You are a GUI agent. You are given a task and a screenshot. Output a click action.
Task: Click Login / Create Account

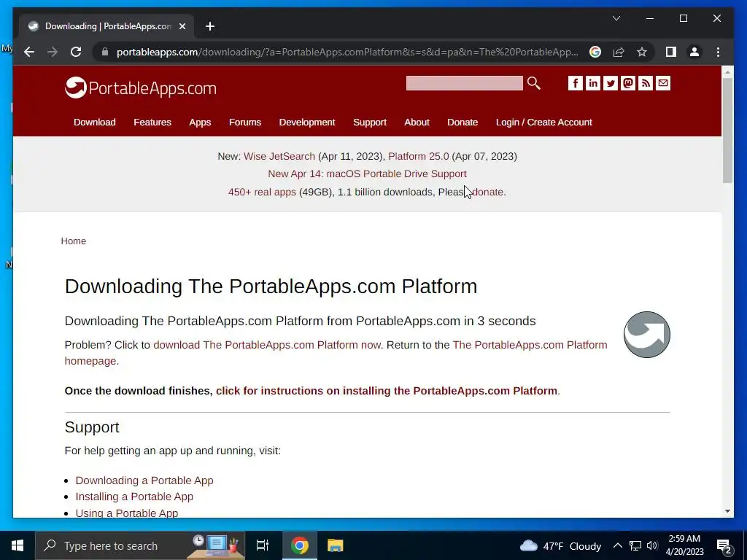click(x=544, y=122)
